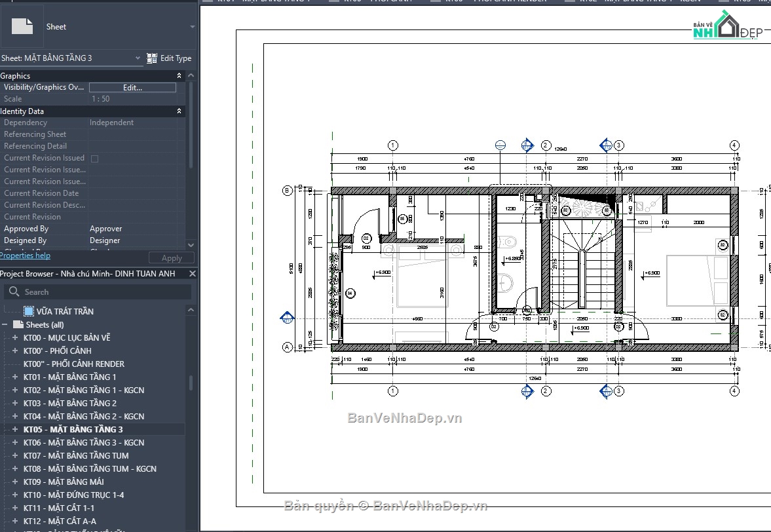The image size is (771, 532).
Task: Select KT05 - MẶT BẰNG TẦNG 3 sheet
Action: 73,429
